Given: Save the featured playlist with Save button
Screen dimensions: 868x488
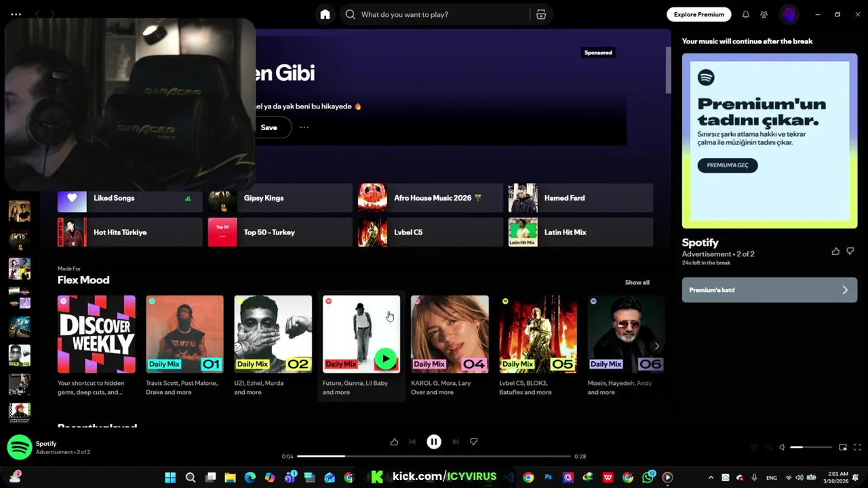Looking at the screenshot, I should [x=269, y=127].
